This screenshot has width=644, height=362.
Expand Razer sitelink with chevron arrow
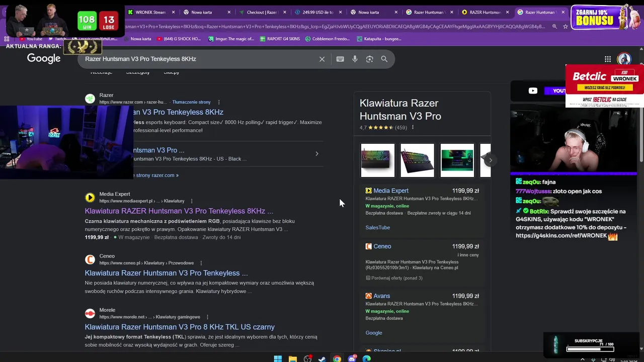click(317, 153)
